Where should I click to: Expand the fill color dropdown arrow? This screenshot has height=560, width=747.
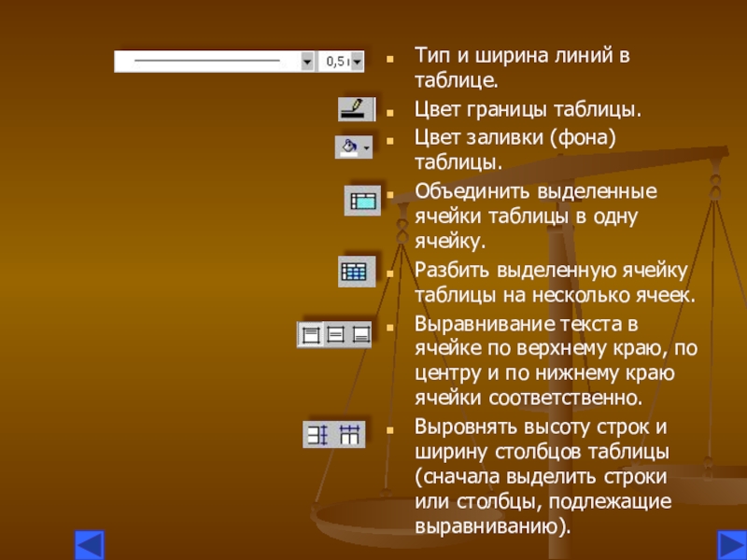point(366,148)
